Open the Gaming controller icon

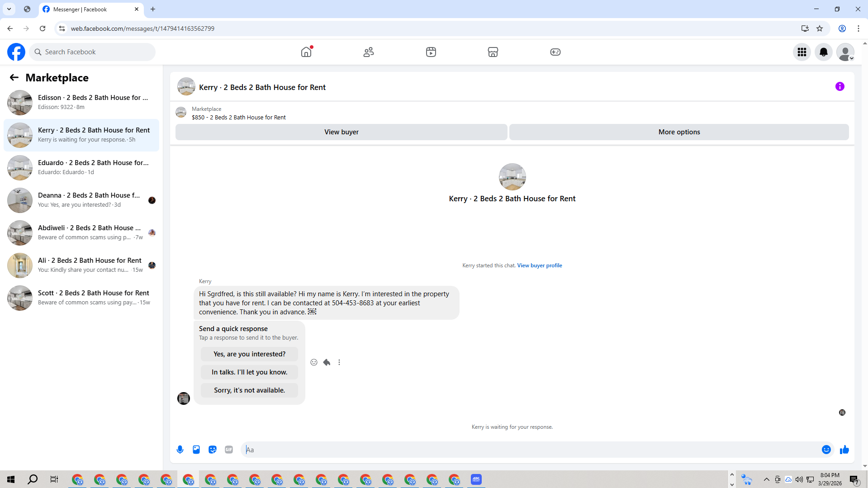[555, 52]
